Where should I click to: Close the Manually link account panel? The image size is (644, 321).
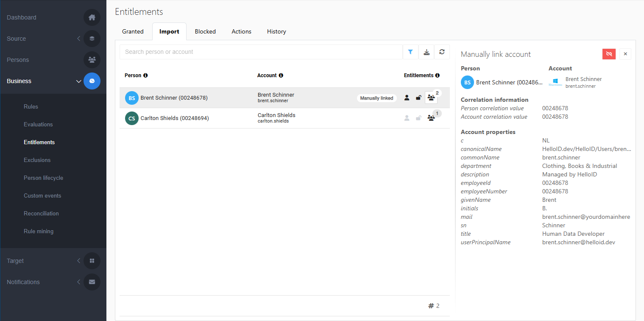(x=625, y=54)
